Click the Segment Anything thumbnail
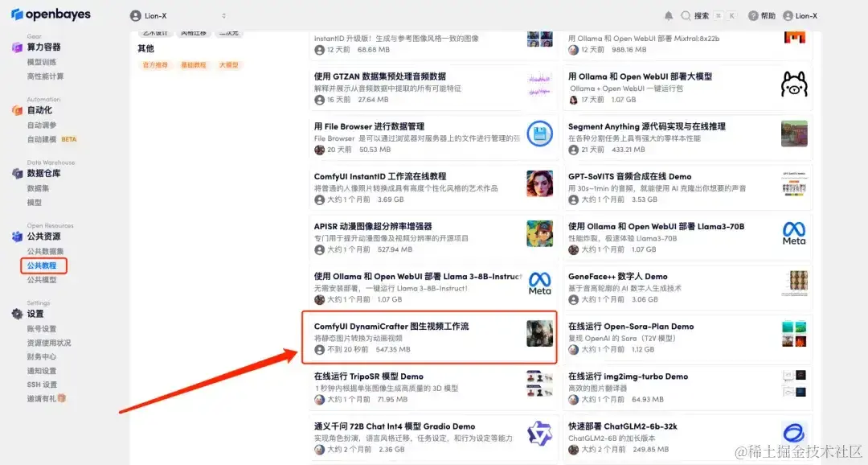This screenshot has width=868, height=465. tap(794, 134)
